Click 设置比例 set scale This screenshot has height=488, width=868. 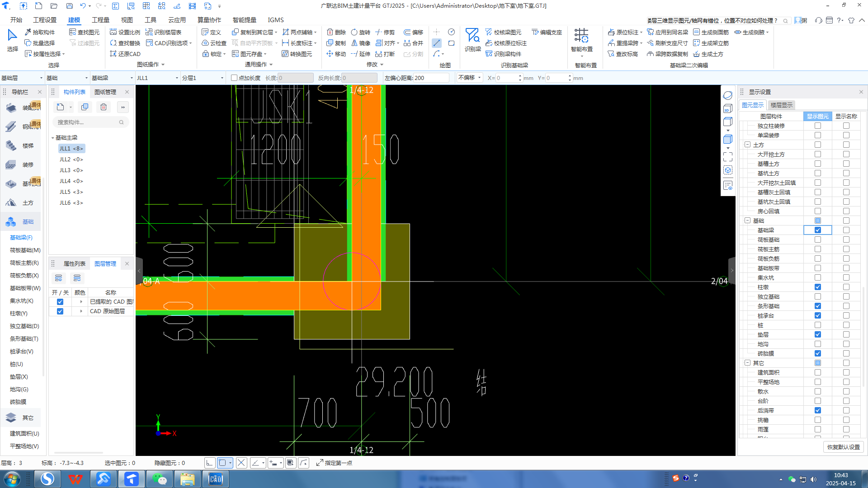point(125,32)
